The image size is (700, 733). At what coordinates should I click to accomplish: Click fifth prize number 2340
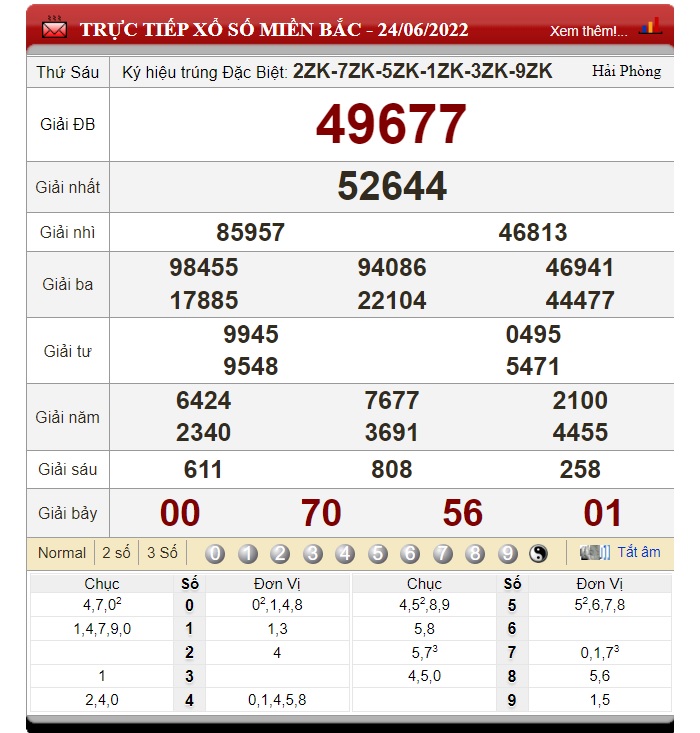coord(203,432)
